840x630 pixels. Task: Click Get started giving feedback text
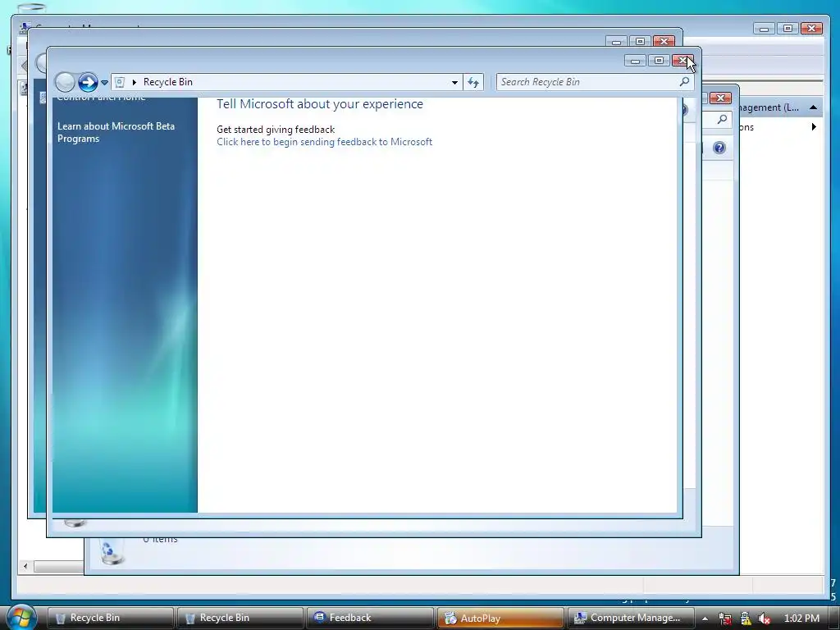(x=276, y=130)
